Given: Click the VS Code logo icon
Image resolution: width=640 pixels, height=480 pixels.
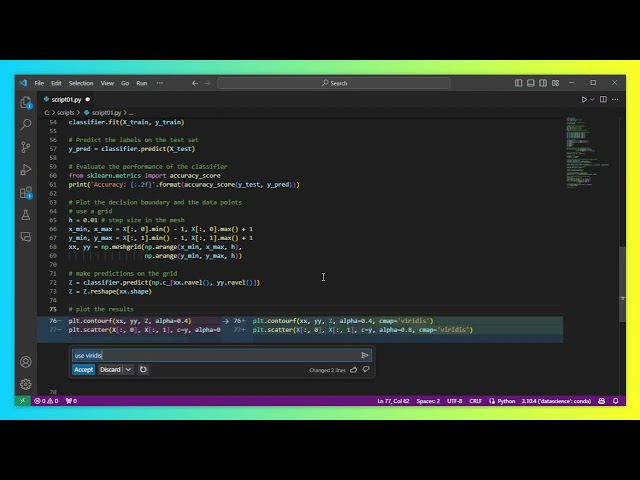Looking at the screenshot, I should point(23,83).
